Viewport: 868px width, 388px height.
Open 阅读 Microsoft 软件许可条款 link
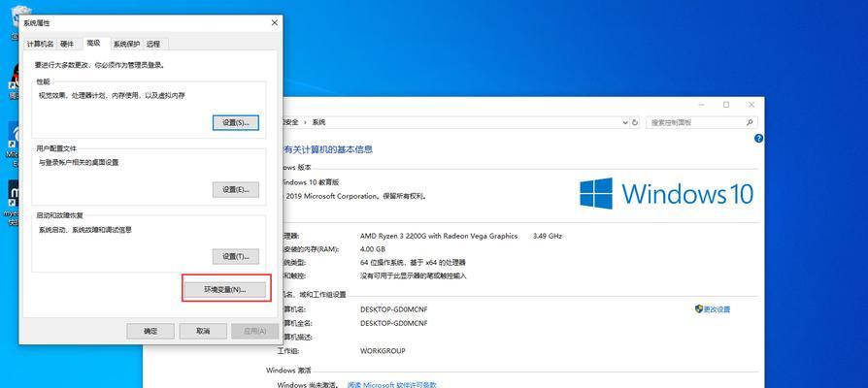(x=392, y=385)
